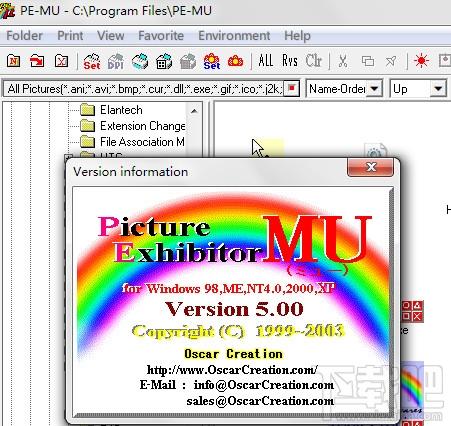
Task: Click the gear file icon behind dialog
Action: [375, 151]
